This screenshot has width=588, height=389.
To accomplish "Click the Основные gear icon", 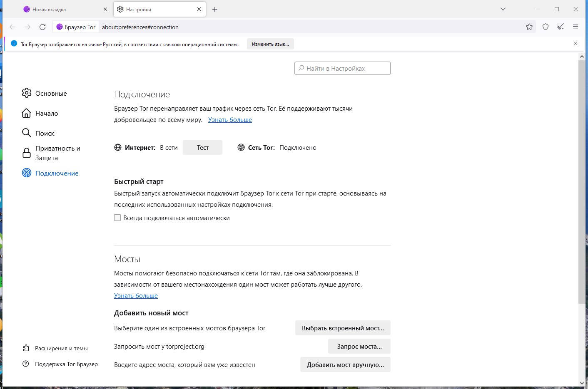I will point(27,93).
